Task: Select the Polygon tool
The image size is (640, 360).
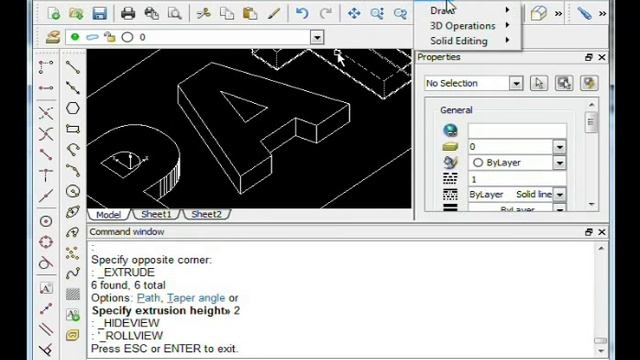Action: 73,108
